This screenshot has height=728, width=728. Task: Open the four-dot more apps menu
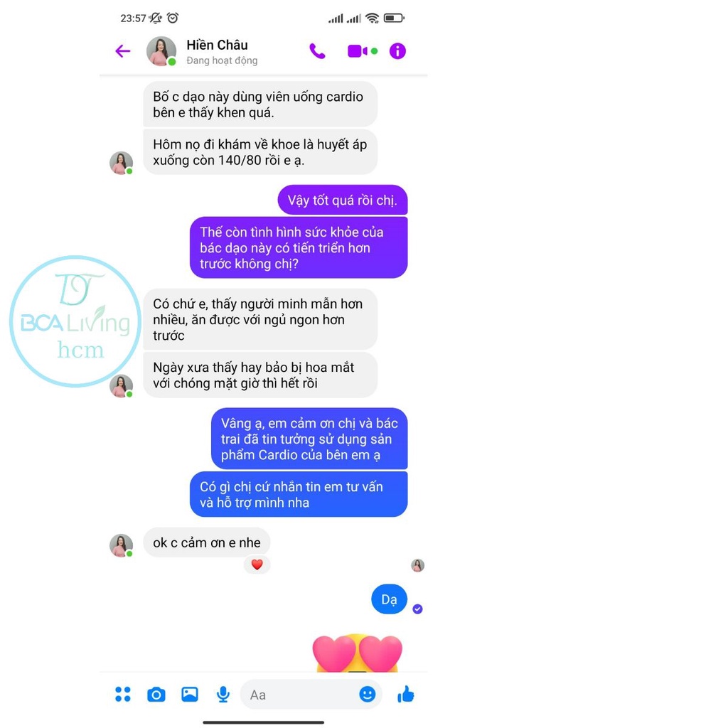pyautogui.click(x=123, y=694)
